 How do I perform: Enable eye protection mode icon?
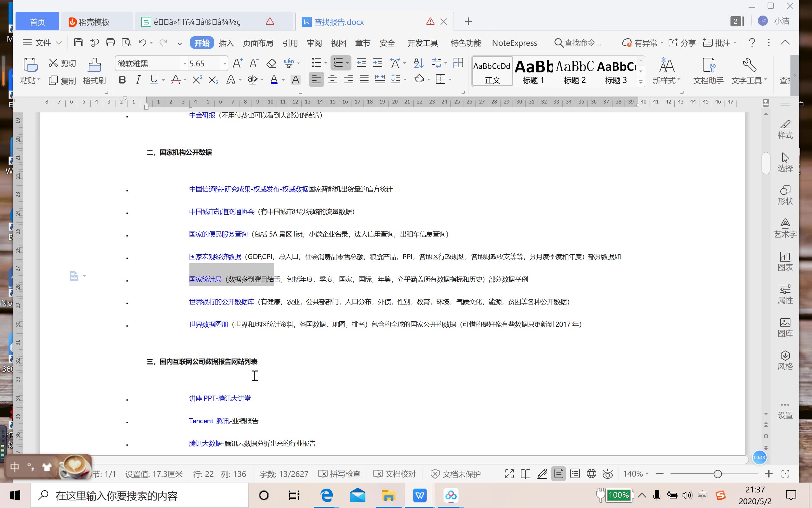point(608,474)
